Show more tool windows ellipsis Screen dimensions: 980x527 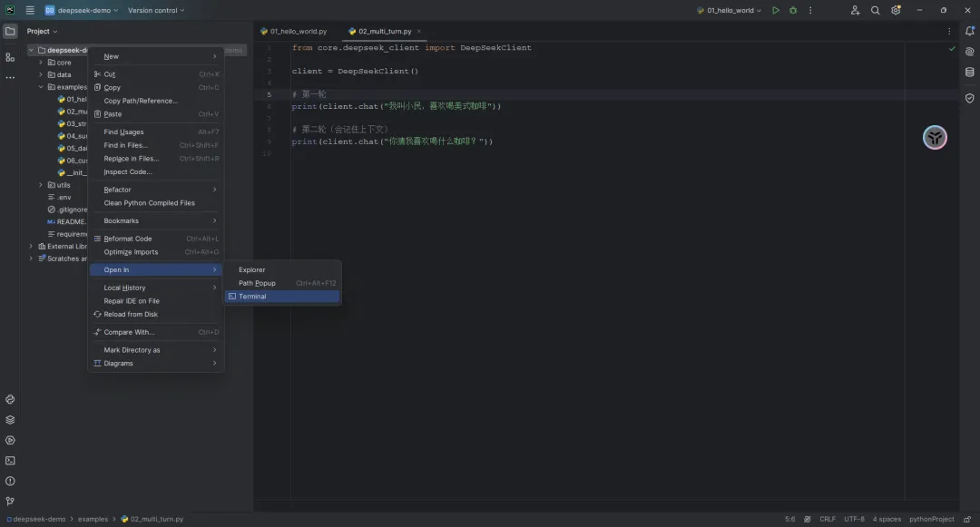(x=10, y=78)
